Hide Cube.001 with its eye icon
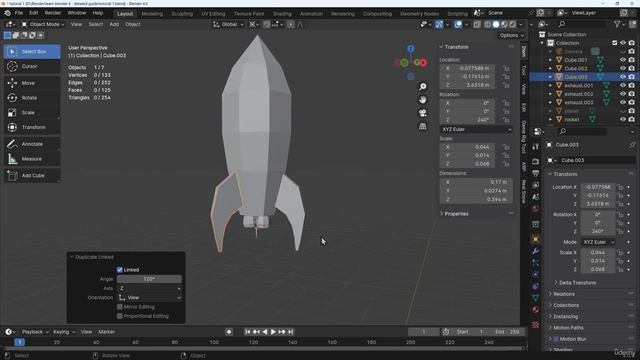This screenshot has height=360, width=640. coord(623,60)
